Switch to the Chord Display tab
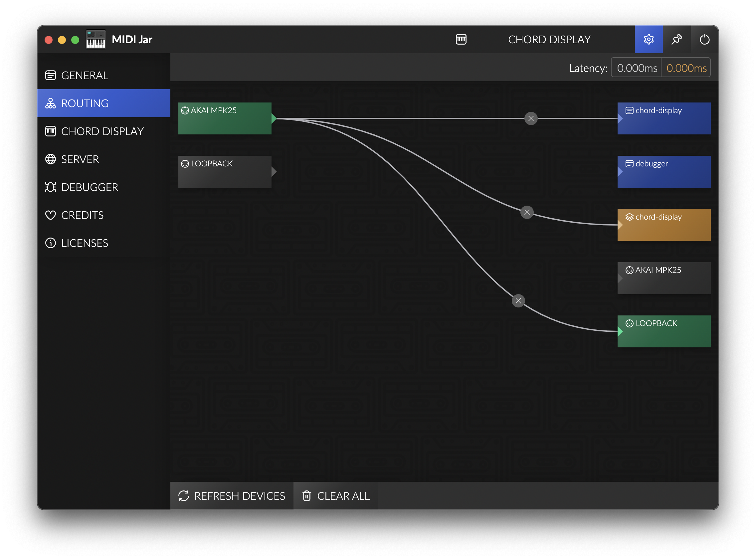Screen dimensions: 756x559 click(102, 131)
